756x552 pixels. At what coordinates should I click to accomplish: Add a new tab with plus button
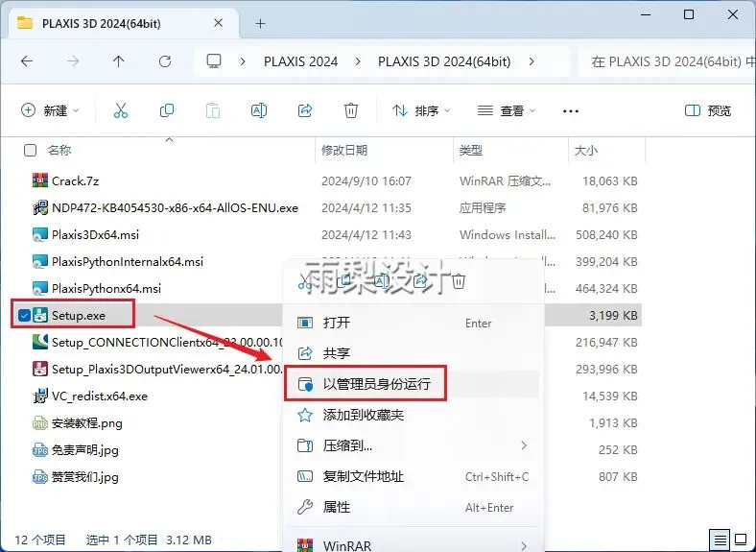260,23
